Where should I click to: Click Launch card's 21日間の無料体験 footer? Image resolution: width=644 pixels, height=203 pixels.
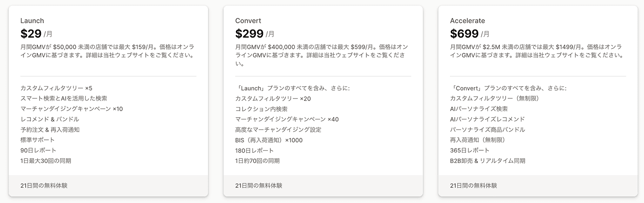pos(44,186)
